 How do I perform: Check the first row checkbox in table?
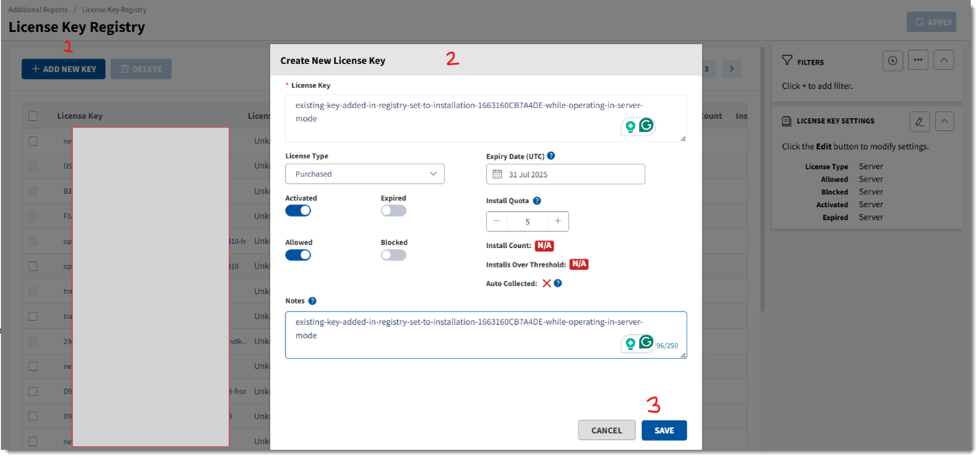click(x=33, y=141)
